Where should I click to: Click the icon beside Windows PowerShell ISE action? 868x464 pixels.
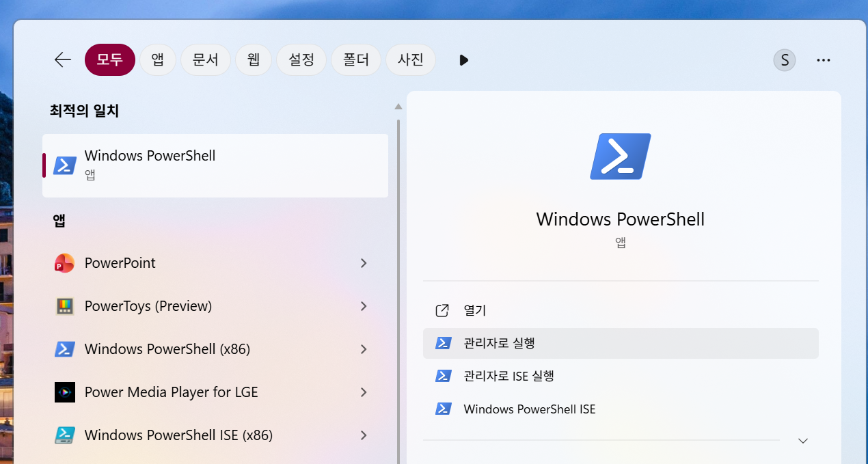pos(443,409)
